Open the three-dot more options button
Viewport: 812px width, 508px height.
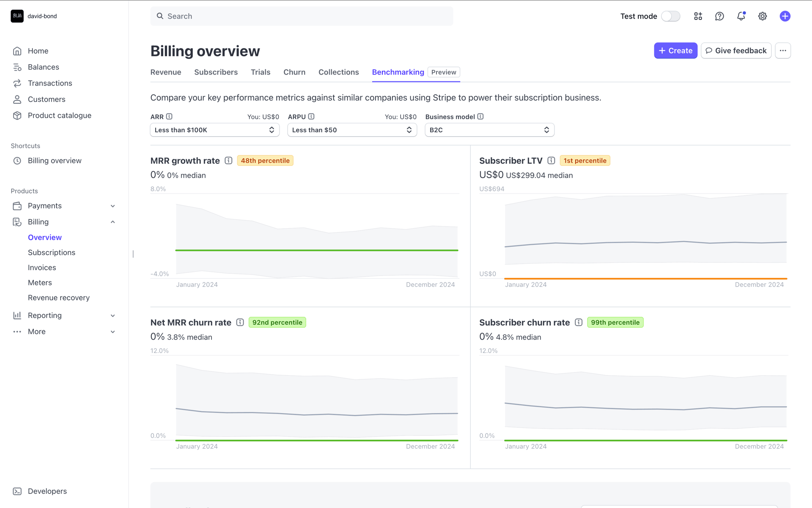point(783,51)
